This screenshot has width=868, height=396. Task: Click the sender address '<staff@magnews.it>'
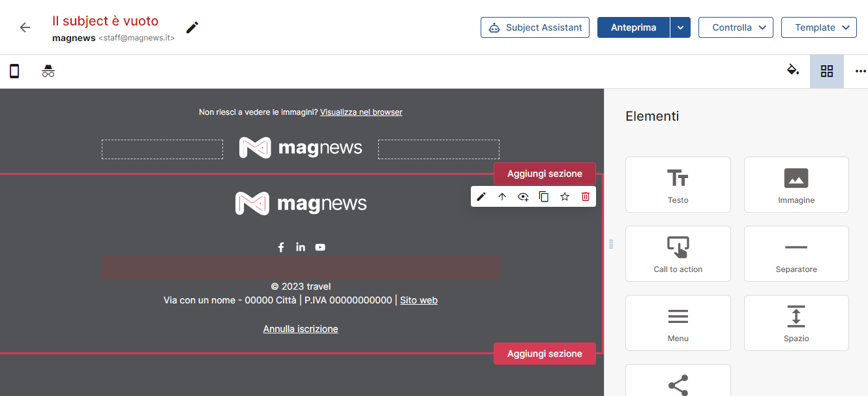[x=137, y=38]
